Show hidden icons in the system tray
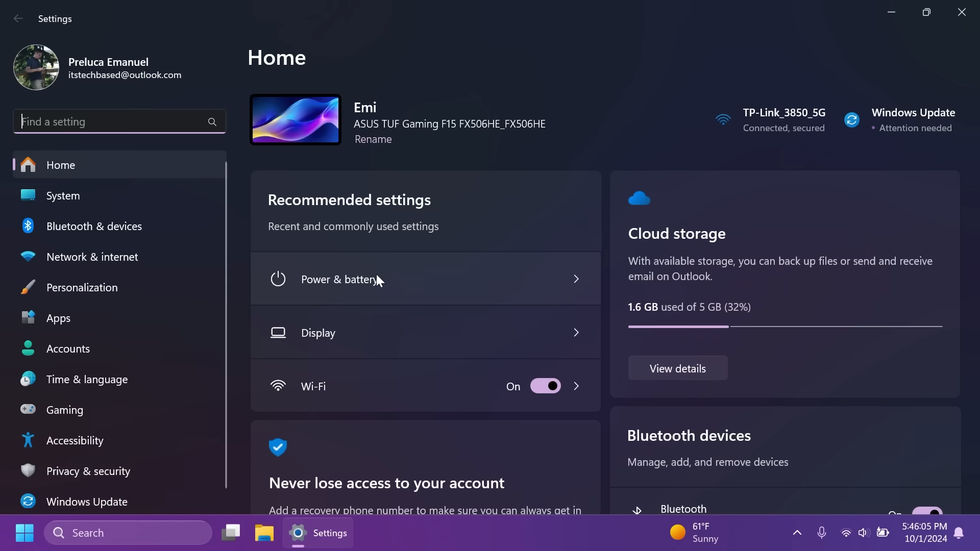The image size is (980, 551). (x=797, y=533)
